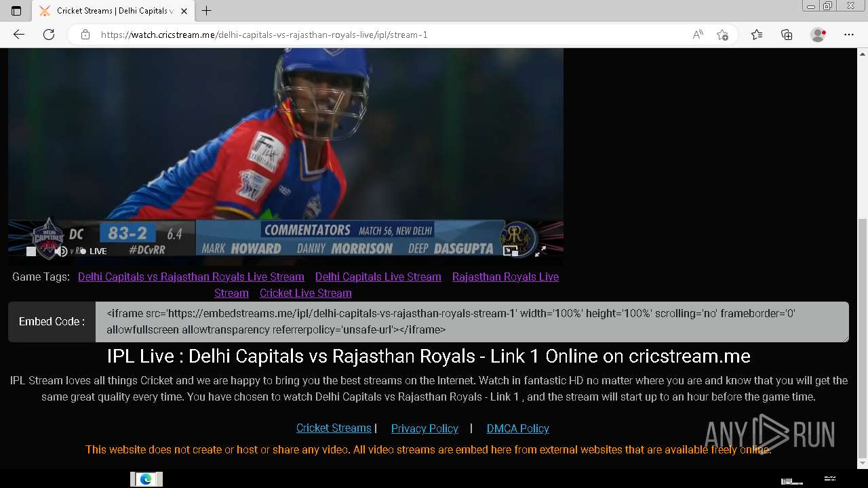Follow the Cricket Streams footer link
This screenshot has height=488, width=868.
(334, 428)
